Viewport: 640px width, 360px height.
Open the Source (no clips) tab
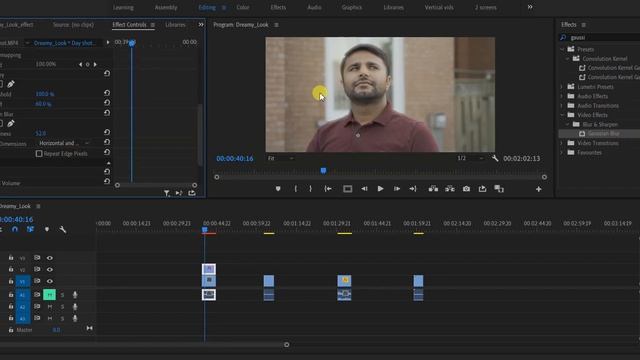pyautogui.click(x=73, y=25)
